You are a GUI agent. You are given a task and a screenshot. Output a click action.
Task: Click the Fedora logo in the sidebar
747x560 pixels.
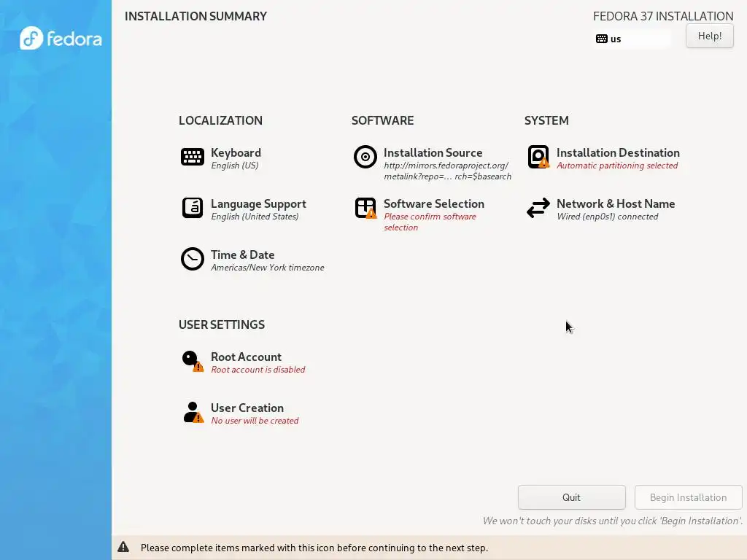click(61, 38)
